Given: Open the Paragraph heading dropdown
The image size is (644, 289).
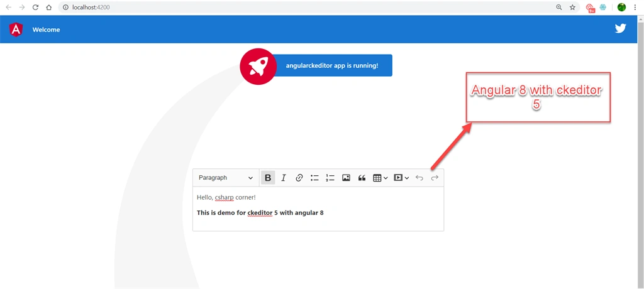Looking at the screenshot, I should click(226, 178).
